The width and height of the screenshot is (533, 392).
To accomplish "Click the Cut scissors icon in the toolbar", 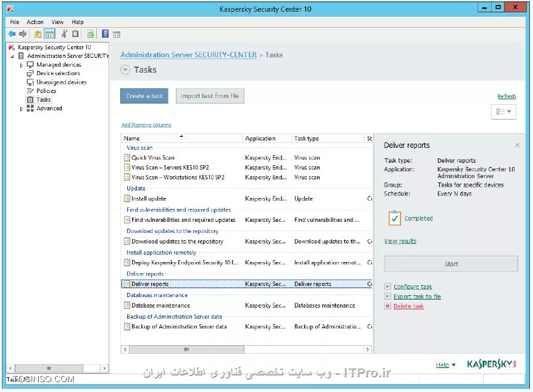I will (x=64, y=34).
